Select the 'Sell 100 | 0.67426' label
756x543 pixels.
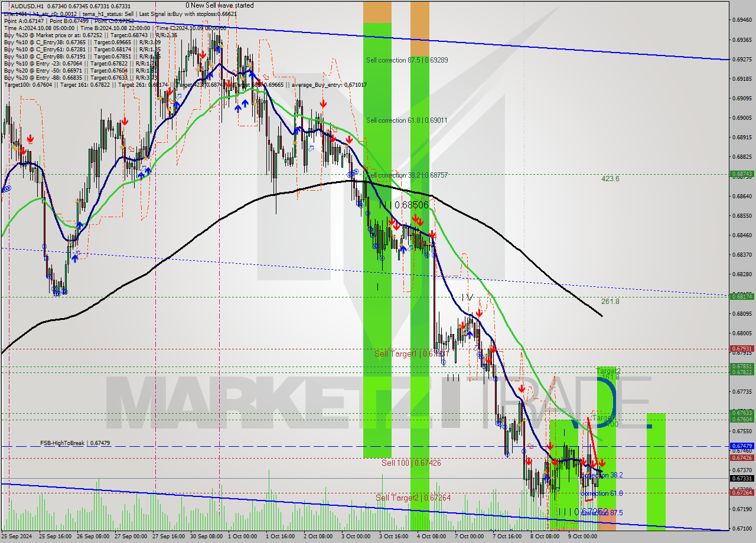point(411,463)
